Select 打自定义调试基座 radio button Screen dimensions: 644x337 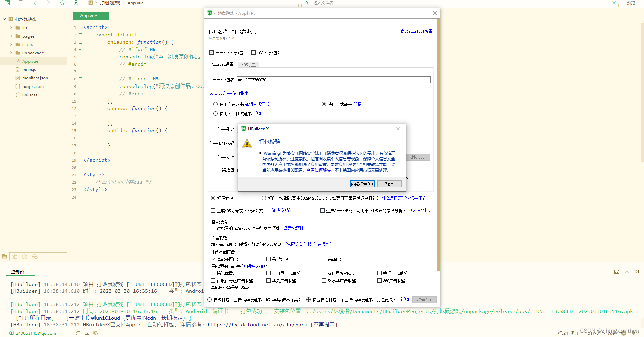tap(264, 198)
